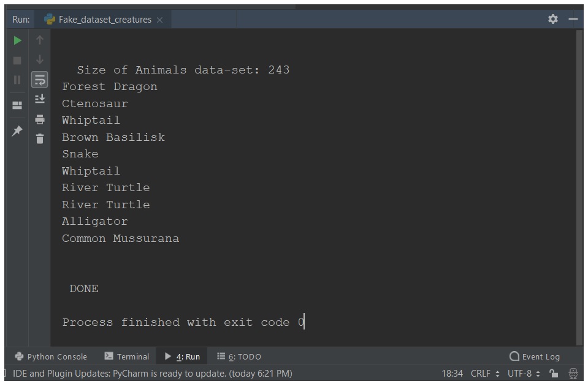Click the Restore Layout icon

click(x=17, y=105)
